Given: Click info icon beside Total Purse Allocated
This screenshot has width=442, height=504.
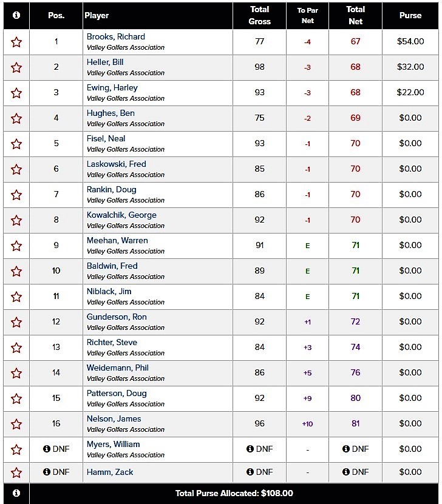Looking at the screenshot, I should tap(16, 493).
